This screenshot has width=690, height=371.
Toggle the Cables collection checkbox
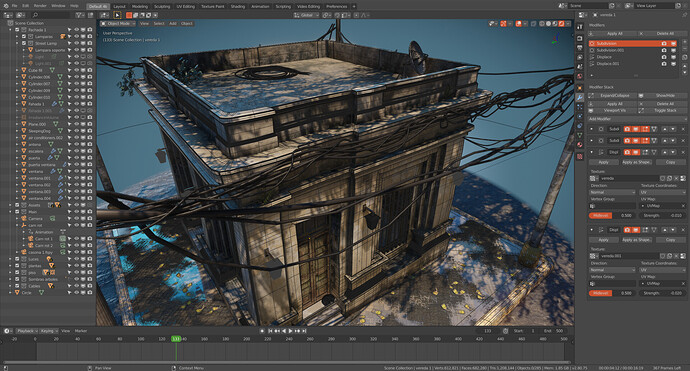tap(18, 286)
